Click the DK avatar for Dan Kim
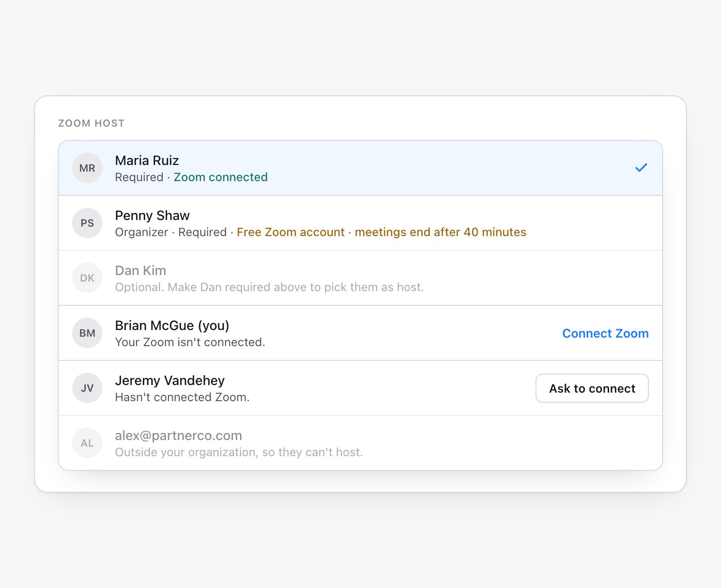721x588 pixels. 87,278
